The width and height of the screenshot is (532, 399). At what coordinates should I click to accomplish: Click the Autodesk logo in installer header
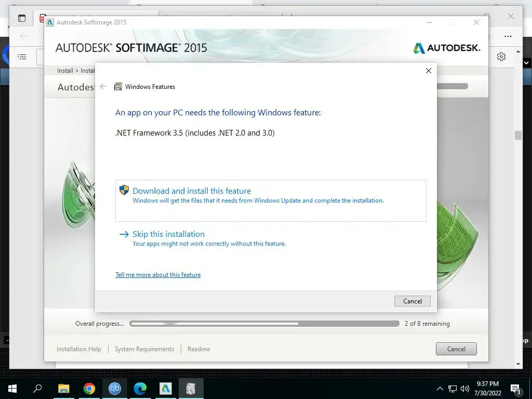446,48
